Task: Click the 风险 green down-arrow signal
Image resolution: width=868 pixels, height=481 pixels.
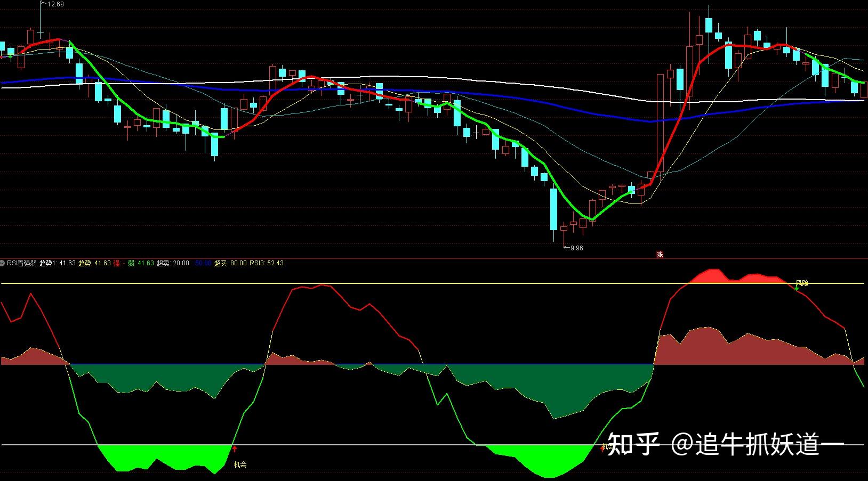Action: pyautogui.click(x=797, y=288)
